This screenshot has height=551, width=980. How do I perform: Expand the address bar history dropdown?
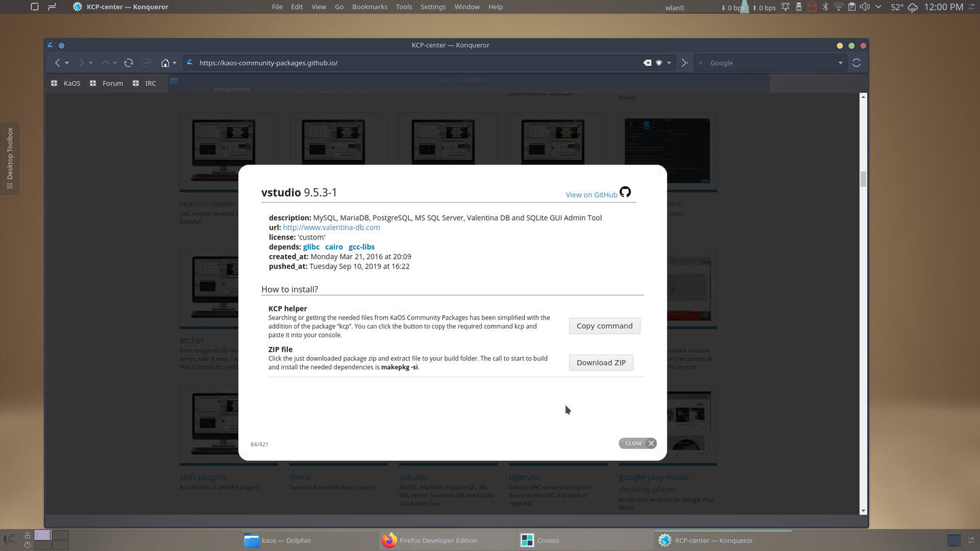669,63
